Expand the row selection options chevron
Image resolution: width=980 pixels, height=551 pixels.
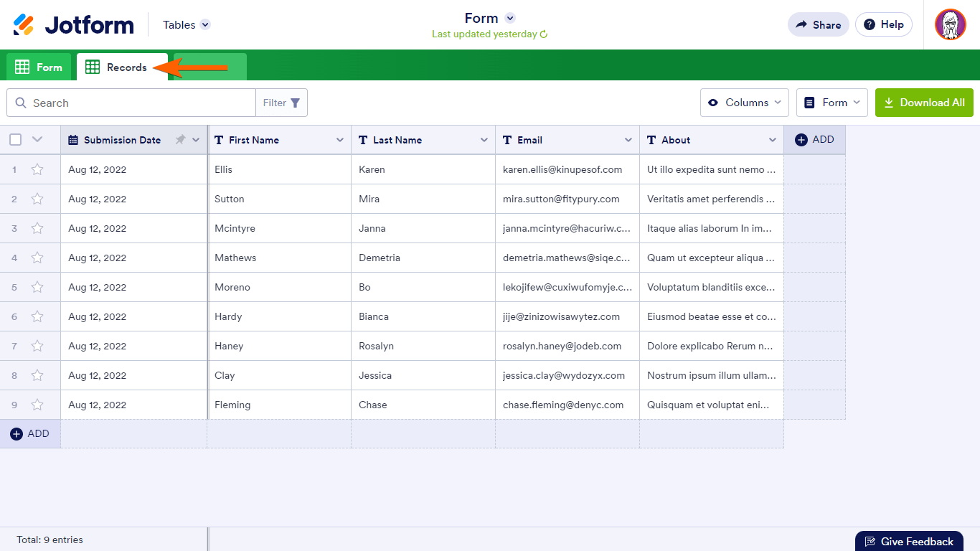click(x=38, y=140)
